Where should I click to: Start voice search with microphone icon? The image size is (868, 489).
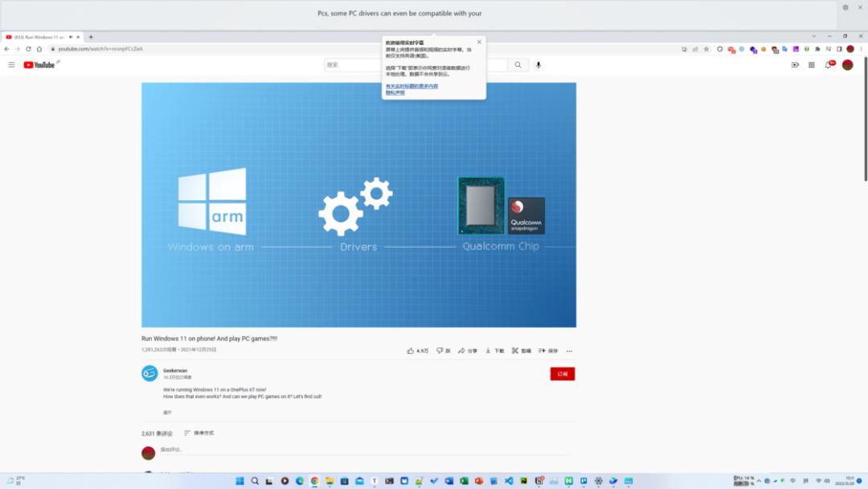tap(538, 64)
